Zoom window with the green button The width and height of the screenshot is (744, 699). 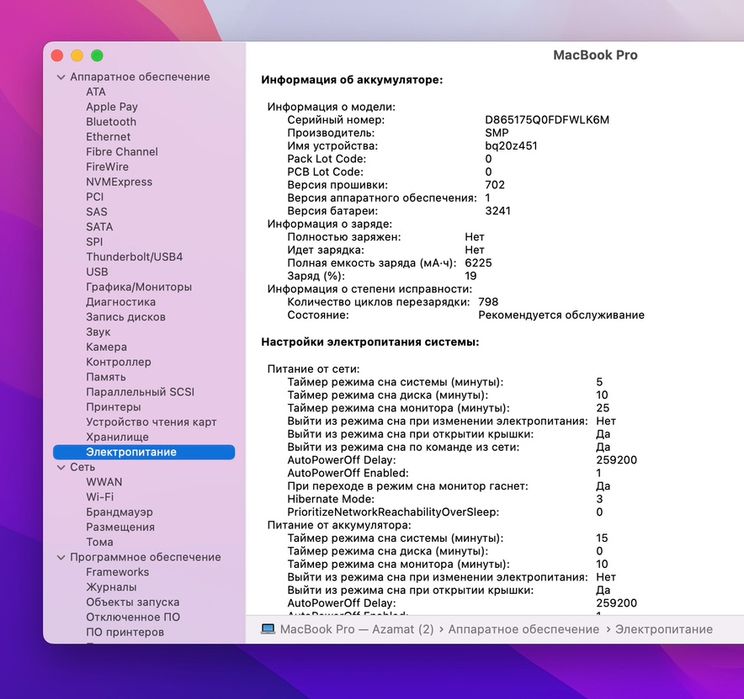[x=97, y=56]
